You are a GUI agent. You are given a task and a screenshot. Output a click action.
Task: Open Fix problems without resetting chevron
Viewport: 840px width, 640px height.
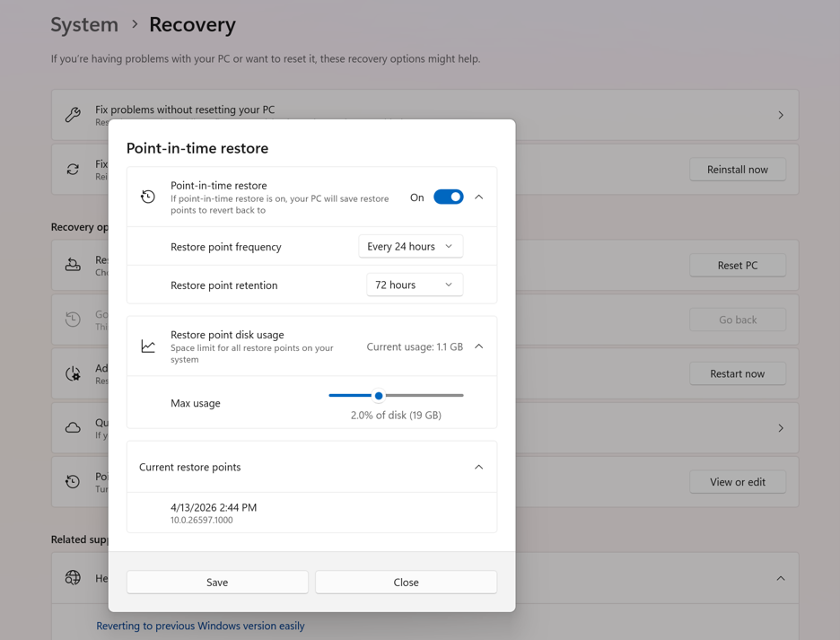781,115
